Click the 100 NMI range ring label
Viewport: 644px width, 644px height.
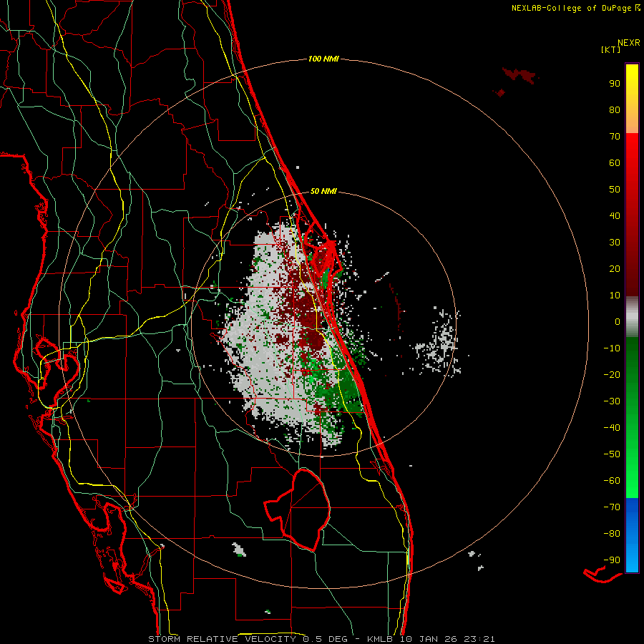(323, 59)
